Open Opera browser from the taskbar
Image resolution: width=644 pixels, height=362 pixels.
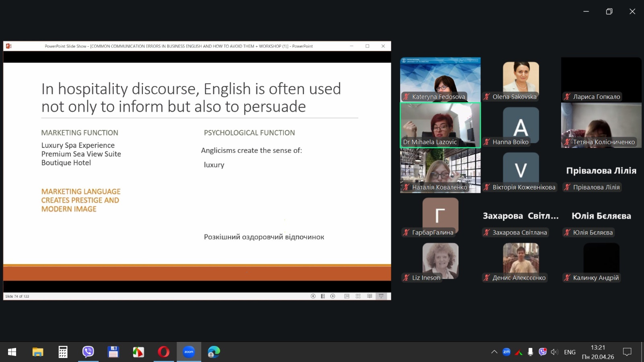(x=163, y=352)
